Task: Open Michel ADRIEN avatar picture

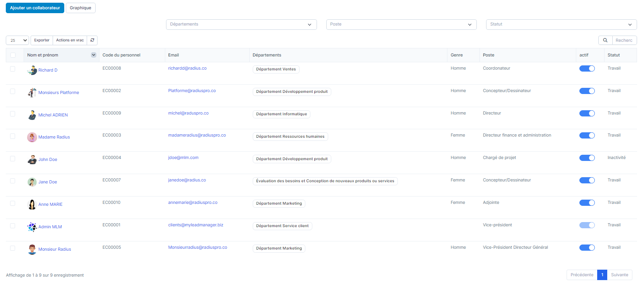Action: [32, 115]
